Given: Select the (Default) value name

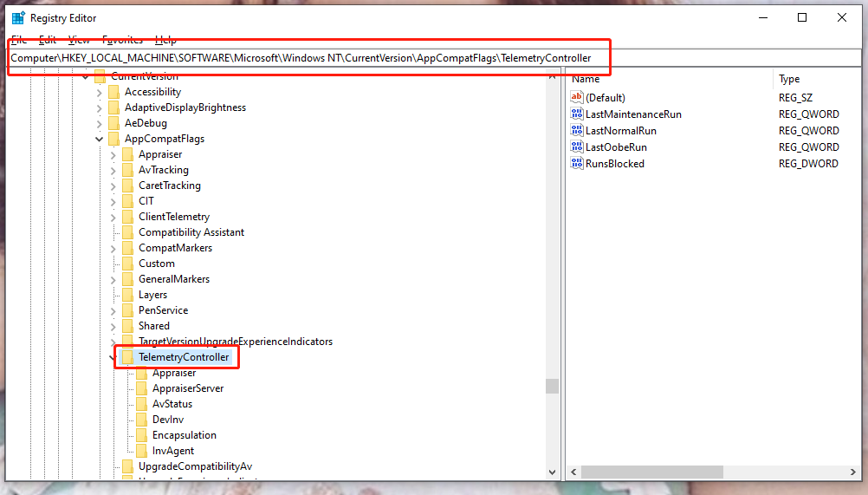Looking at the screenshot, I should coord(606,97).
